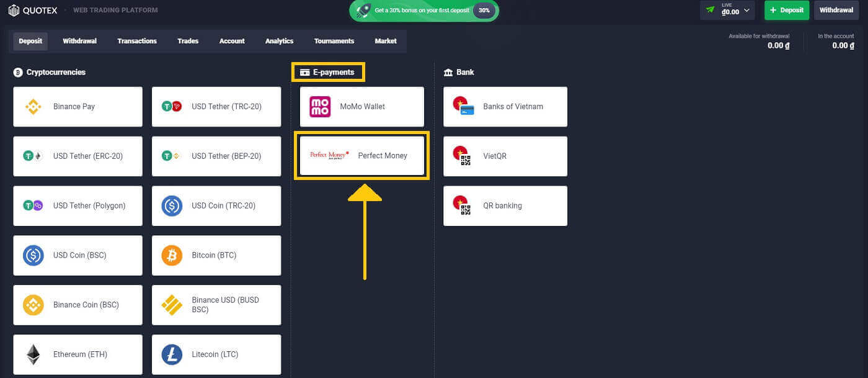The height and width of the screenshot is (378, 868).
Task: Switch to the Withdrawal tab
Action: coord(79,41)
